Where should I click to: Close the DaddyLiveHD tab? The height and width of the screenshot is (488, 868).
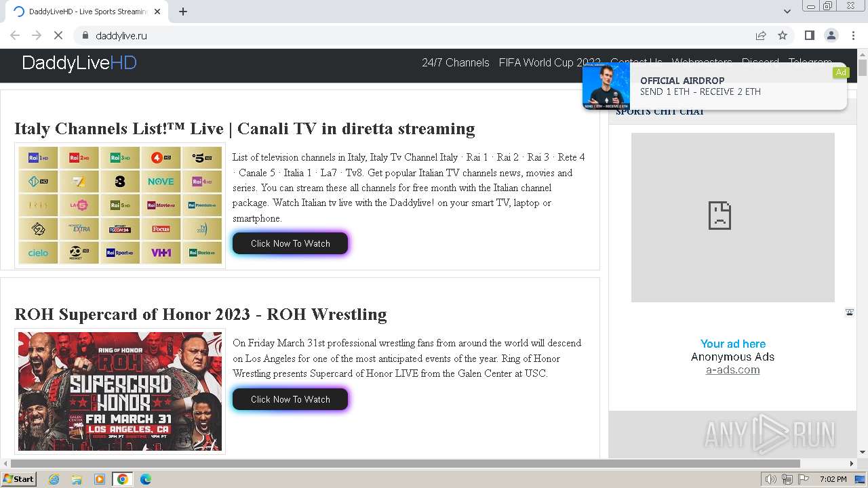[157, 11]
